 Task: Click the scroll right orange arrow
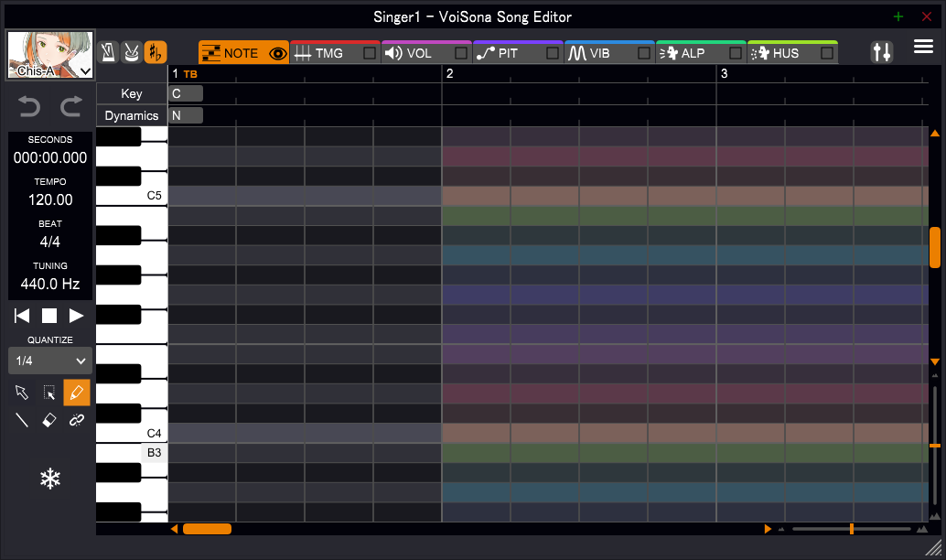(768, 529)
